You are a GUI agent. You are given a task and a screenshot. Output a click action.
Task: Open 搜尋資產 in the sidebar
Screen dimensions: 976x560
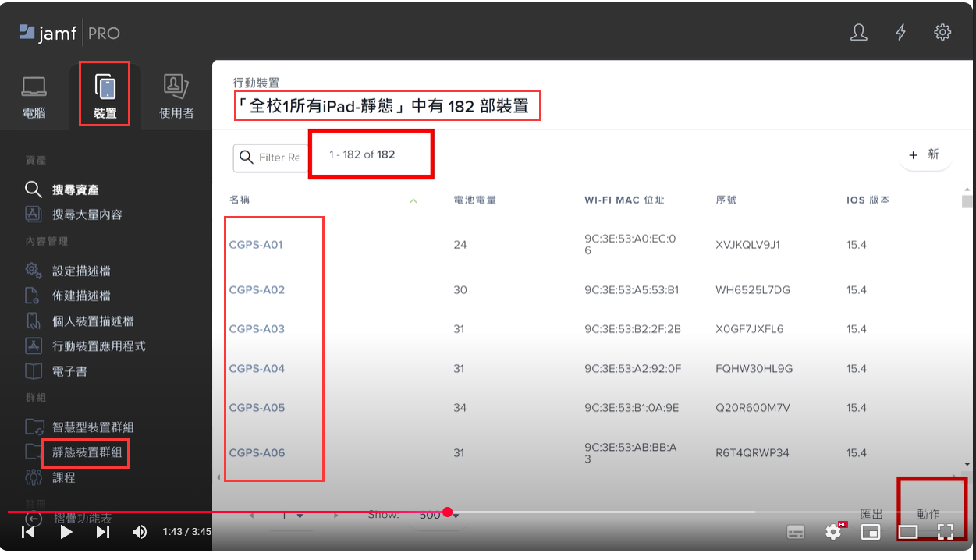click(76, 190)
